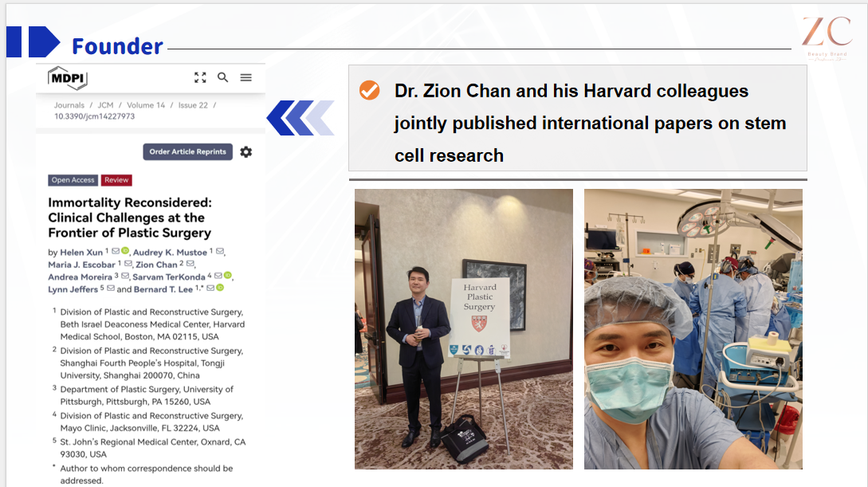This screenshot has width=868, height=487.
Task: Click Zion Chan's email envelope icon
Action: pos(190,265)
